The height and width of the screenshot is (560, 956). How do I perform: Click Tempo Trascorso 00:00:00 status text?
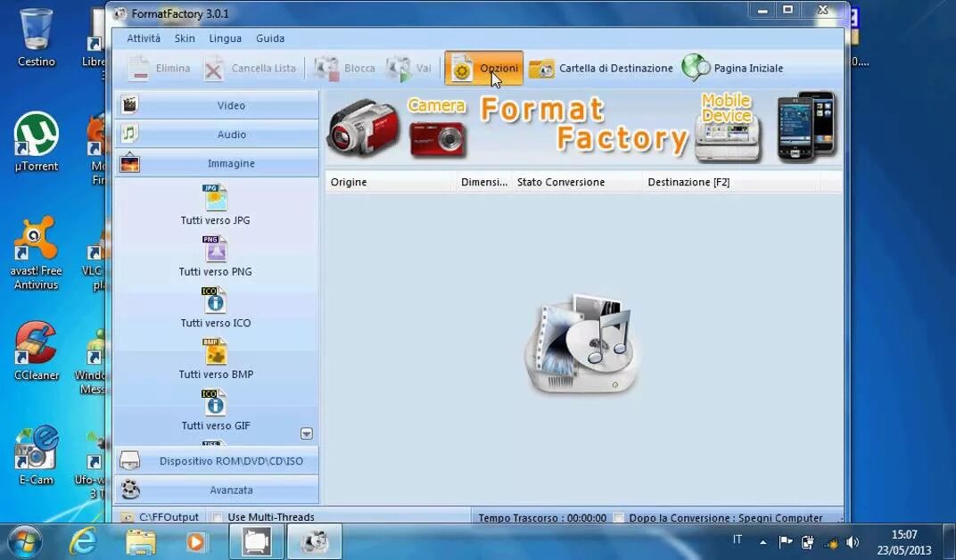coord(542,518)
